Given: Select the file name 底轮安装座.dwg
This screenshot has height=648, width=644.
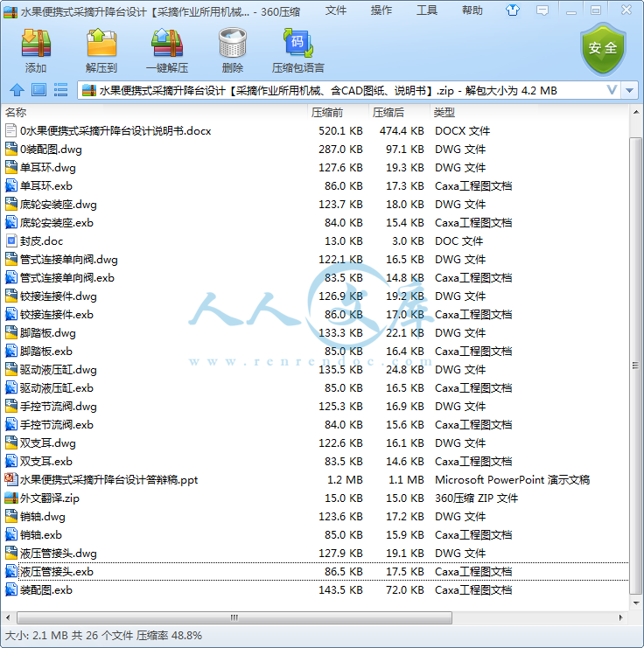Looking at the screenshot, I should point(59,204).
